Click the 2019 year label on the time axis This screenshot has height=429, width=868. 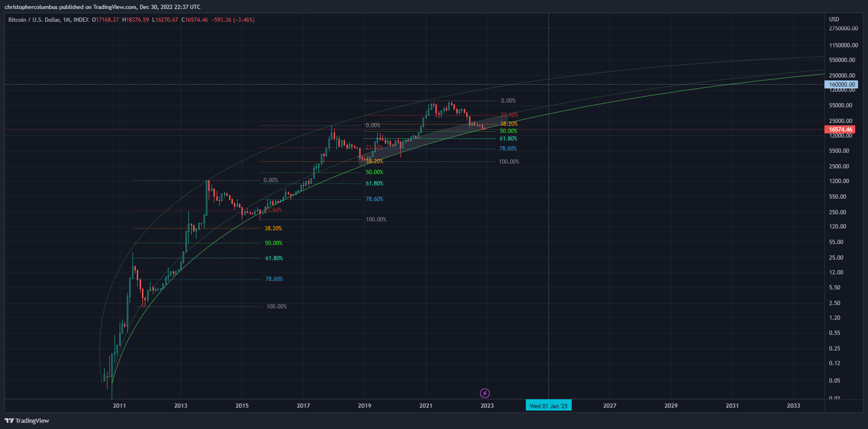(x=364, y=405)
